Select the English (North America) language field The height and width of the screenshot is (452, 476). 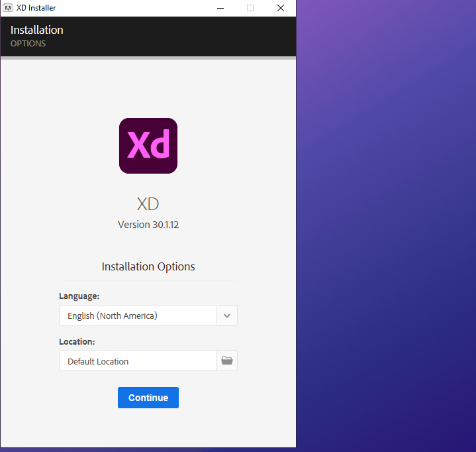click(x=138, y=315)
